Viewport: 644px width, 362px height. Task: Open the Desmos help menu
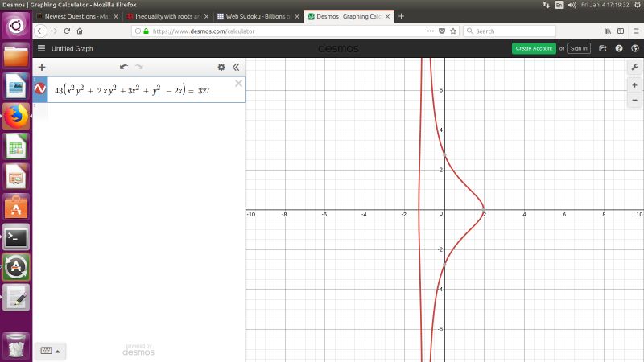[x=619, y=48]
